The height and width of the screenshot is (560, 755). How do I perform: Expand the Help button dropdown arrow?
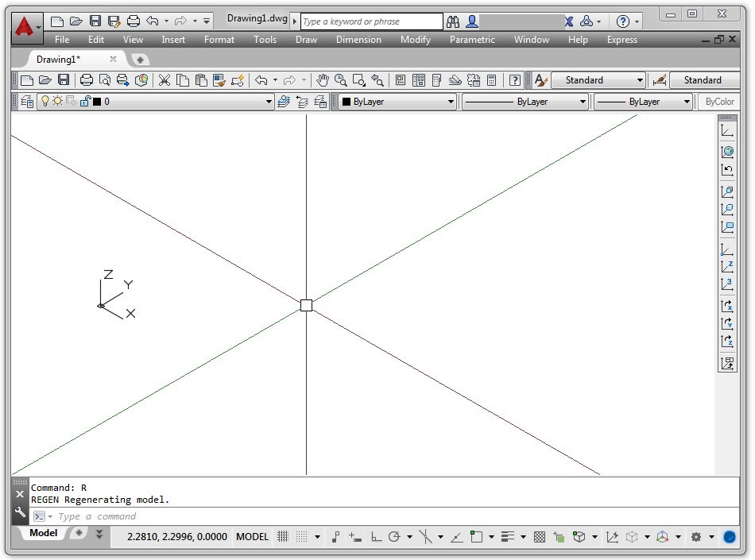point(637,21)
